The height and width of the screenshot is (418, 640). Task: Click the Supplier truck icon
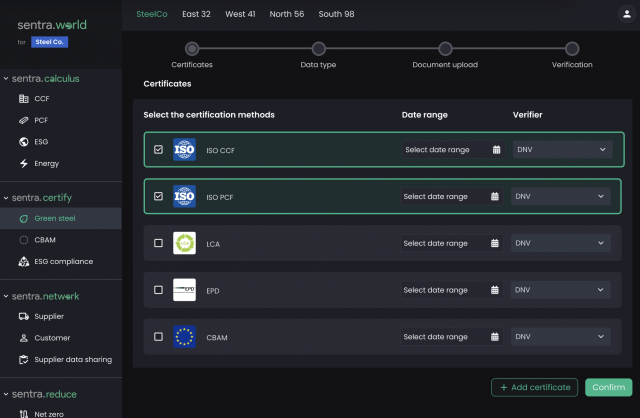point(24,316)
